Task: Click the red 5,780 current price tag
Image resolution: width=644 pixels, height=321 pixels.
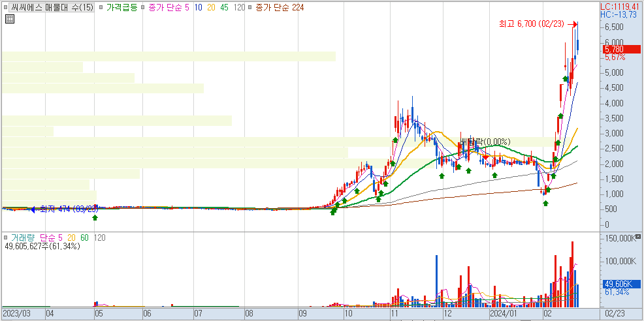Action: coord(621,49)
